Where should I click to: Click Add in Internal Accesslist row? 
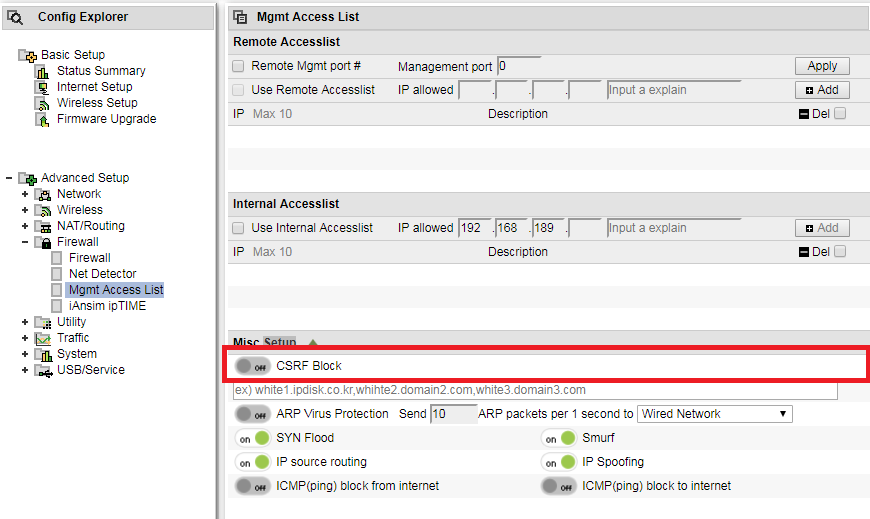[822, 228]
